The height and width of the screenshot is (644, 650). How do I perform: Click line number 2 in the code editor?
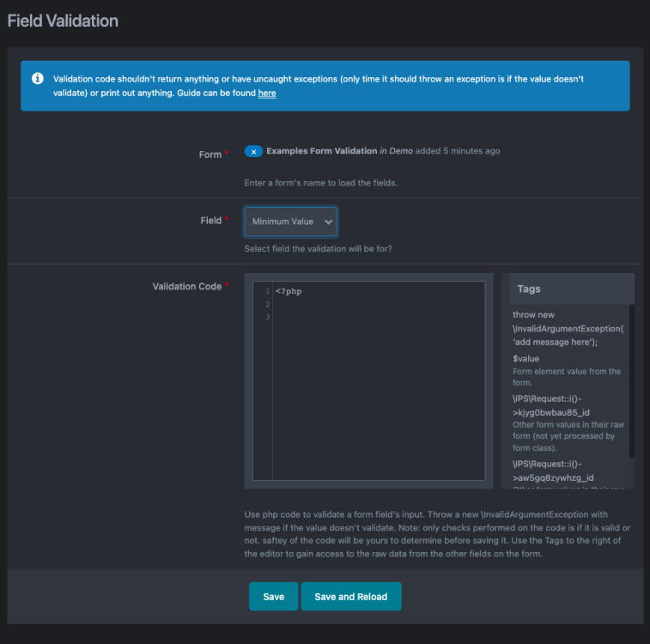tap(268, 304)
